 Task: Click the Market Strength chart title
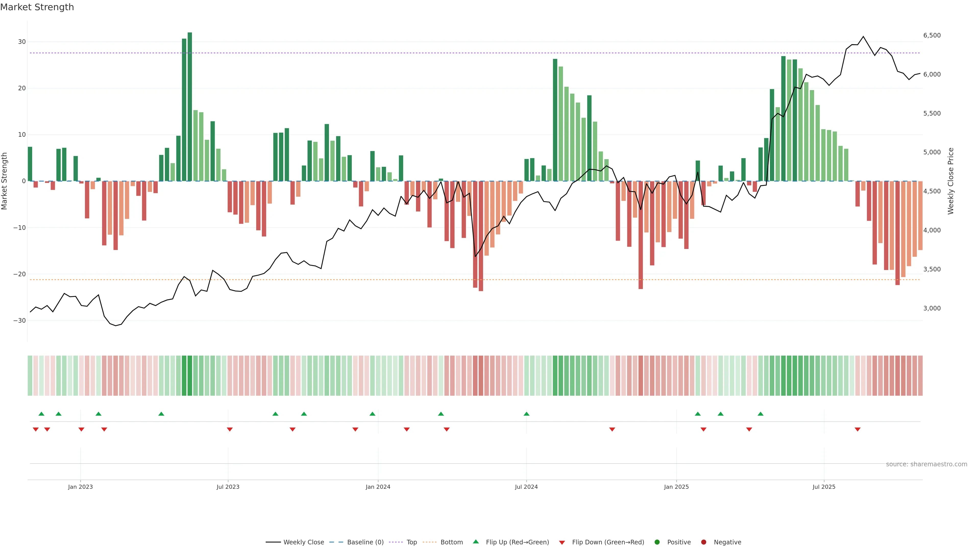(x=37, y=7)
